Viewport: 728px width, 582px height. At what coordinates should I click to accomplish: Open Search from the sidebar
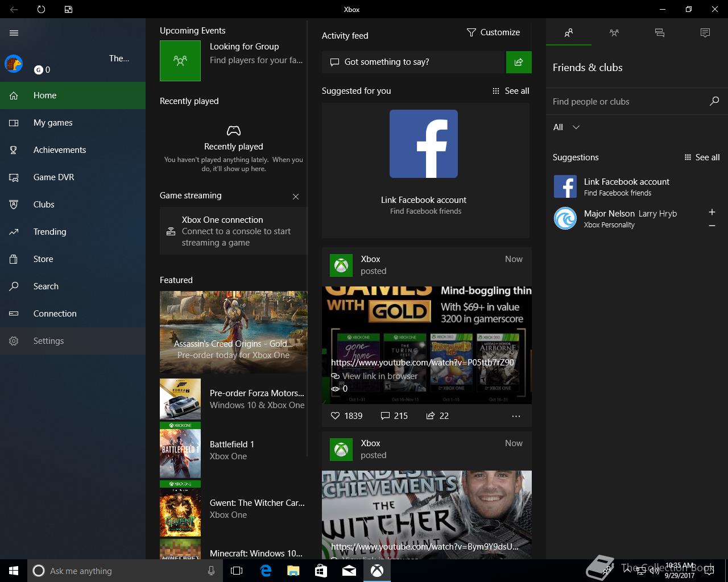pyautogui.click(x=73, y=286)
